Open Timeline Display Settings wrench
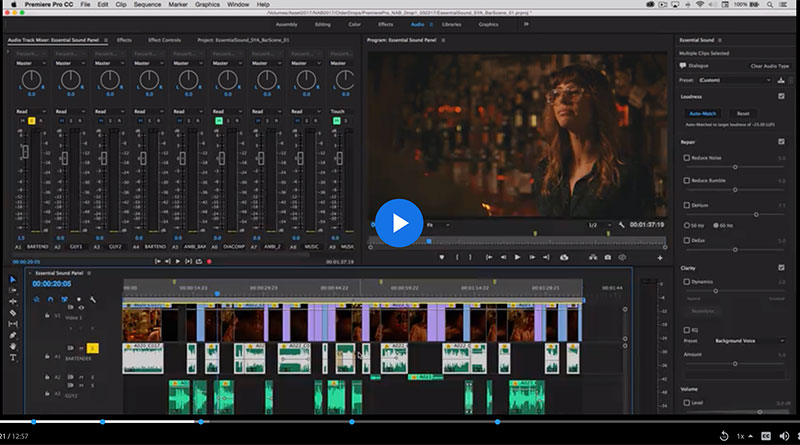The height and width of the screenshot is (445, 800). (93, 300)
